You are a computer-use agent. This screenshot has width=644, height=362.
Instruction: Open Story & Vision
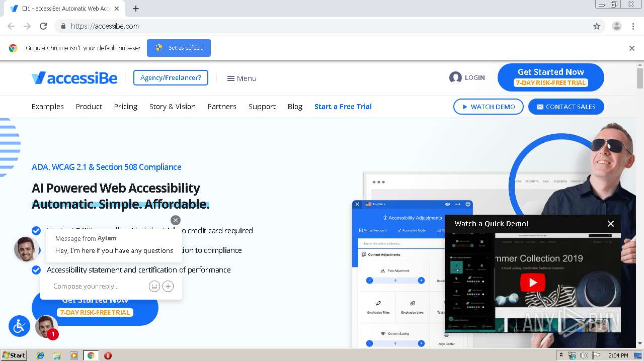pyautogui.click(x=172, y=107)
